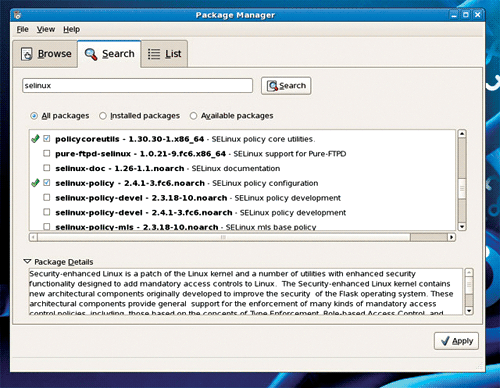Click the magnifying glass icon on Search tab
The width and height of the screenshot is (500, 388).
[91, 54]
